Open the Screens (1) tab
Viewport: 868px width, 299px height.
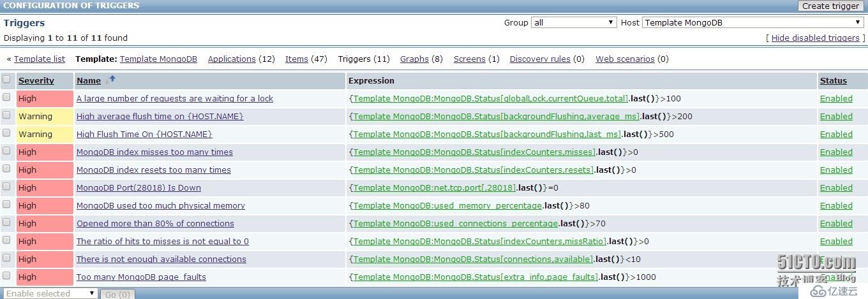tap(470, 59)
